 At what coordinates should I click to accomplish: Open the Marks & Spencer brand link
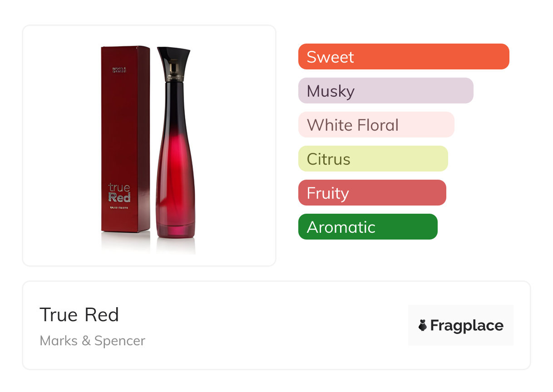pyautogui.click(x=93, y=341)
